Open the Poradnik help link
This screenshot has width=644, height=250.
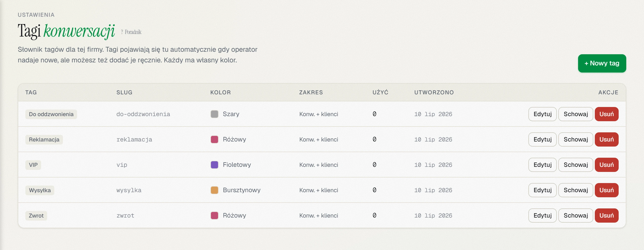pos(131,32)
